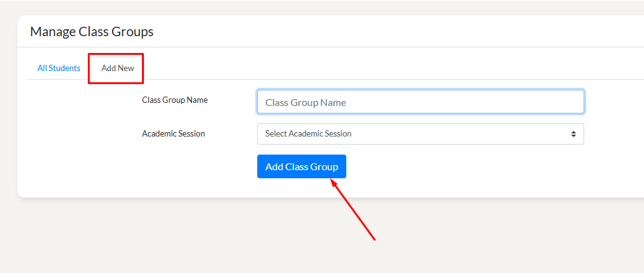The height and width of the screenshot is (273, 644).
Task: Click the Class Group Name placeholder text
Action: 306,102
